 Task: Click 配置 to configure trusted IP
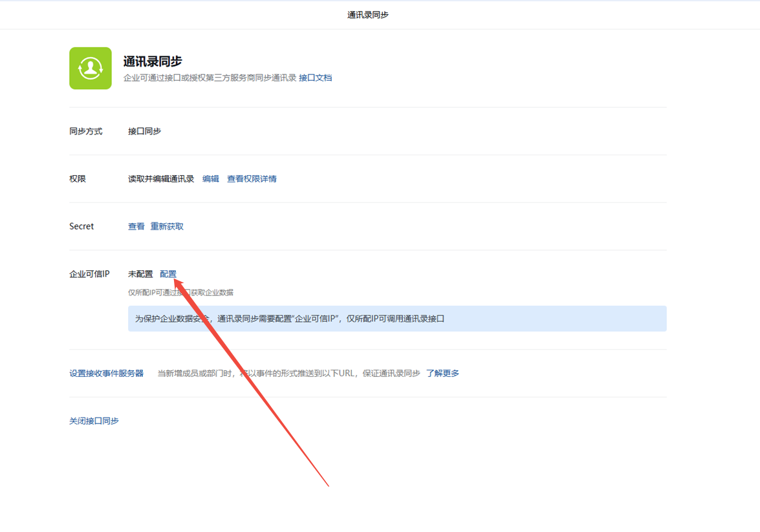168,274
